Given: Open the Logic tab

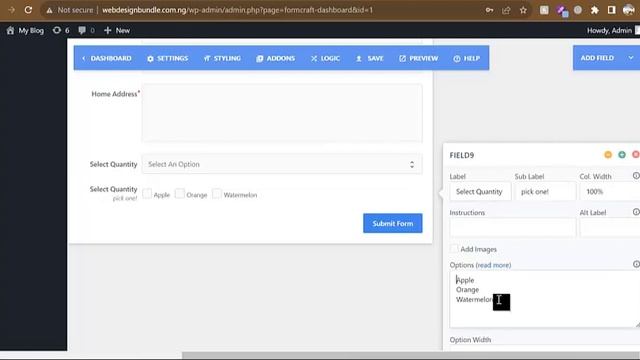Looking at the screenshot, I should point(325,58).
